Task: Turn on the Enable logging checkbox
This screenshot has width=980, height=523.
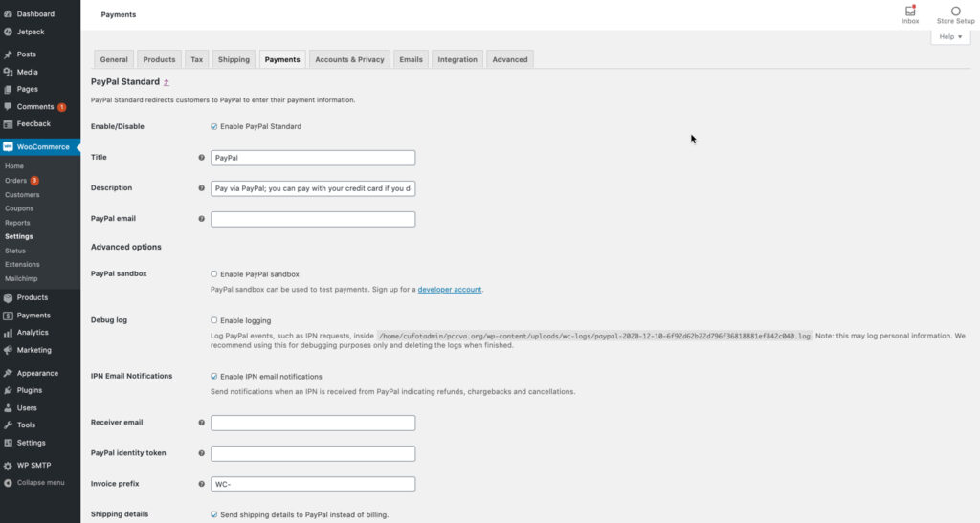Action: (x=213, y=320)
